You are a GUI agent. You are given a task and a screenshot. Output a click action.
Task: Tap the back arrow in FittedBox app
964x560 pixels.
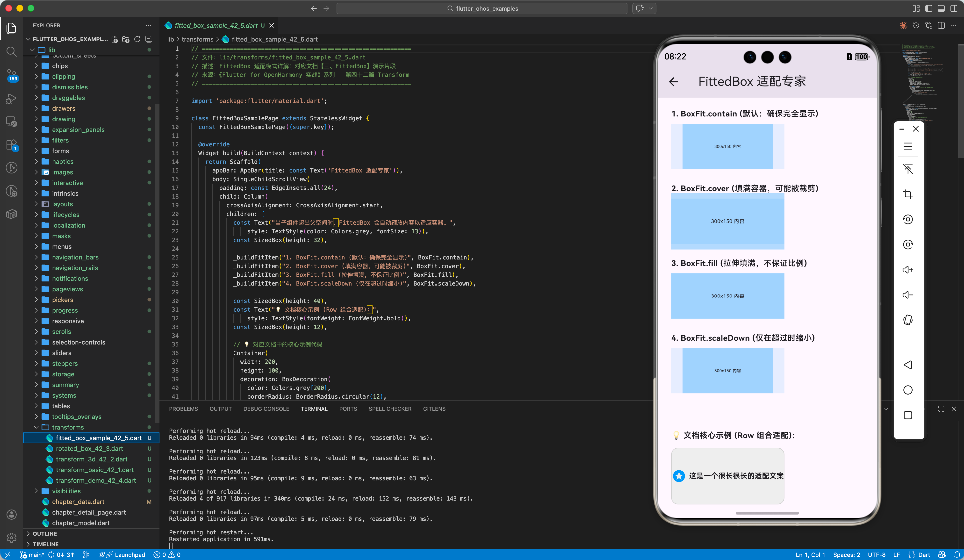[674, 81]
